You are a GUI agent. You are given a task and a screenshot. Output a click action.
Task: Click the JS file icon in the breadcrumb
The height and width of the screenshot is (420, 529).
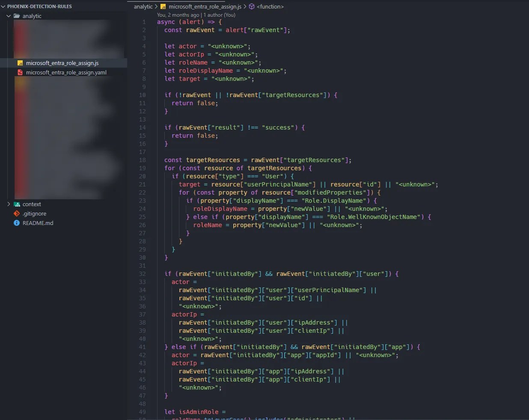[163, 7]
